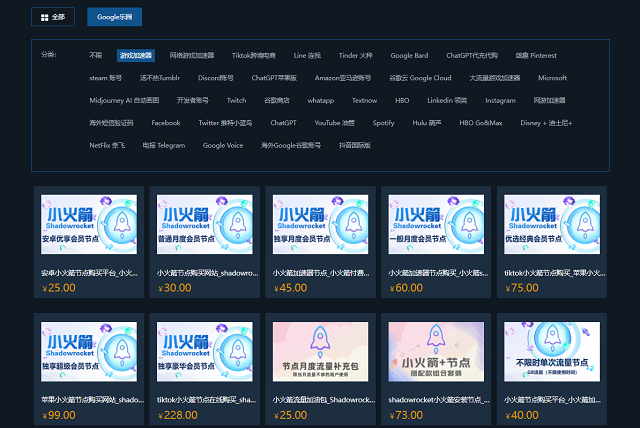
Task: Click the ¥60.00 price
Action: pyautogui.click(x=406, y=288)
